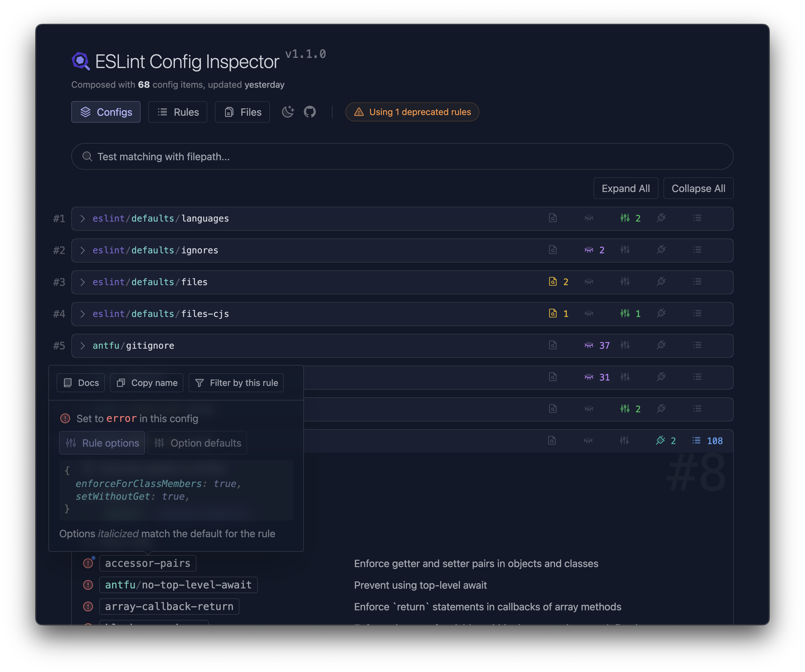Click the error icon beside antfu/no-top-level-await

88,585
